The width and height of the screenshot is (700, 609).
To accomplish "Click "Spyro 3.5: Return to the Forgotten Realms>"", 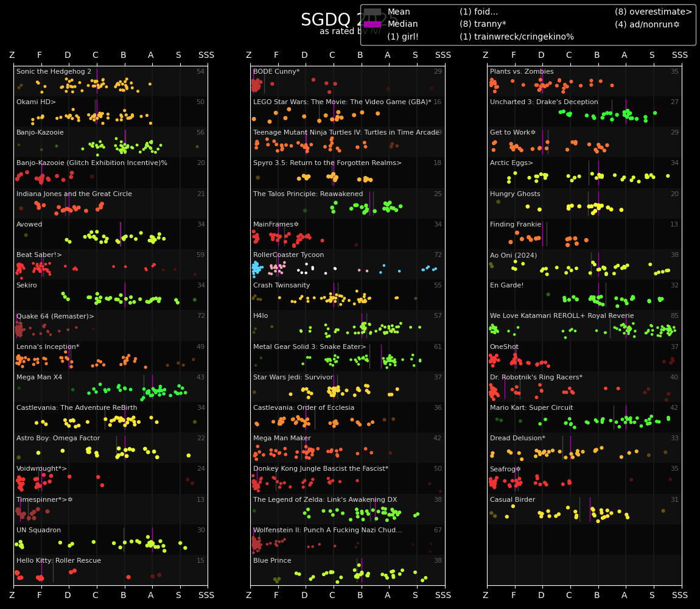I will (327, 163).
